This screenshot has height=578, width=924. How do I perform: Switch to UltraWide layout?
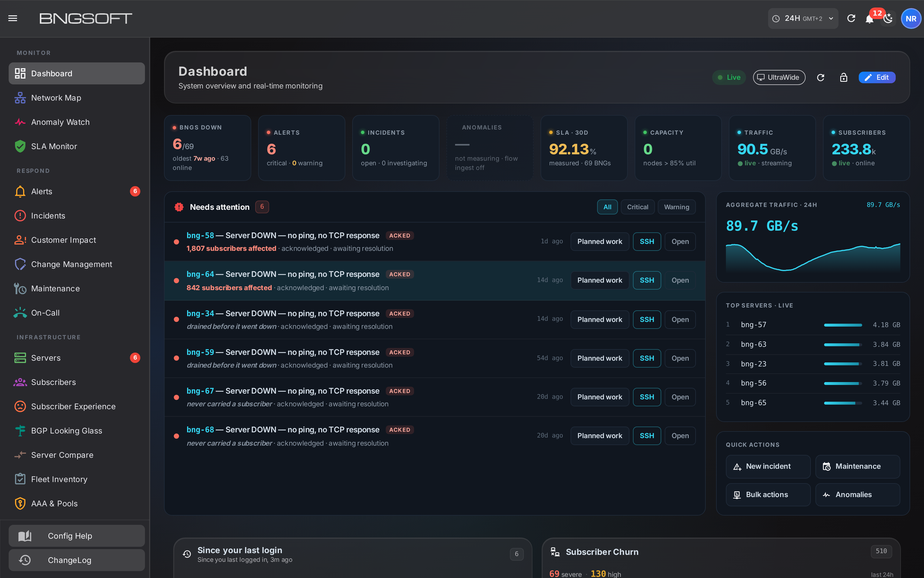point(779,78)
